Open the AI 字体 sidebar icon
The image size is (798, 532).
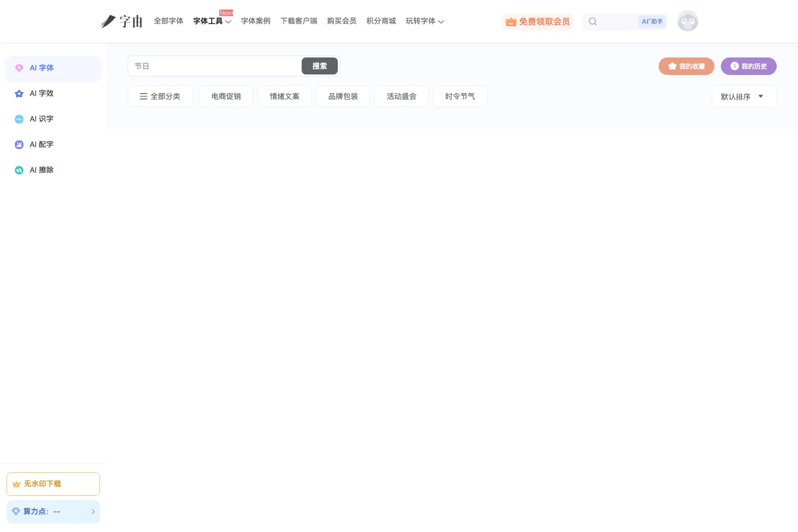pos(19,68)
